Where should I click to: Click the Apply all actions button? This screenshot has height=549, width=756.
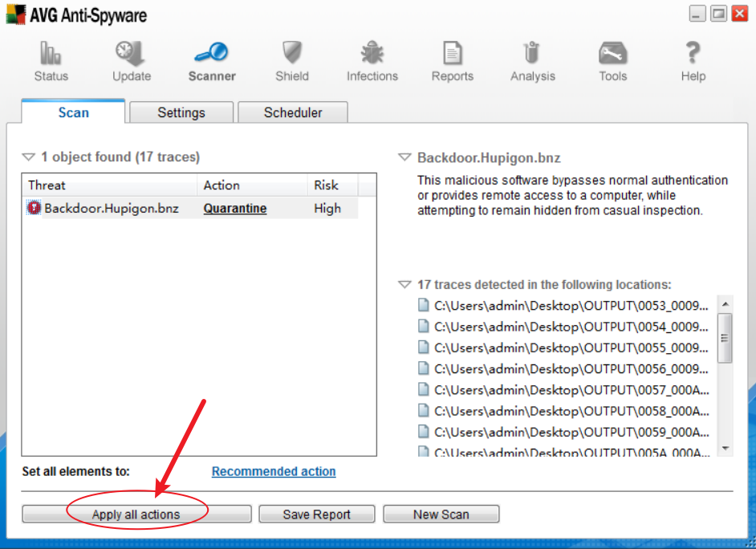136,514
